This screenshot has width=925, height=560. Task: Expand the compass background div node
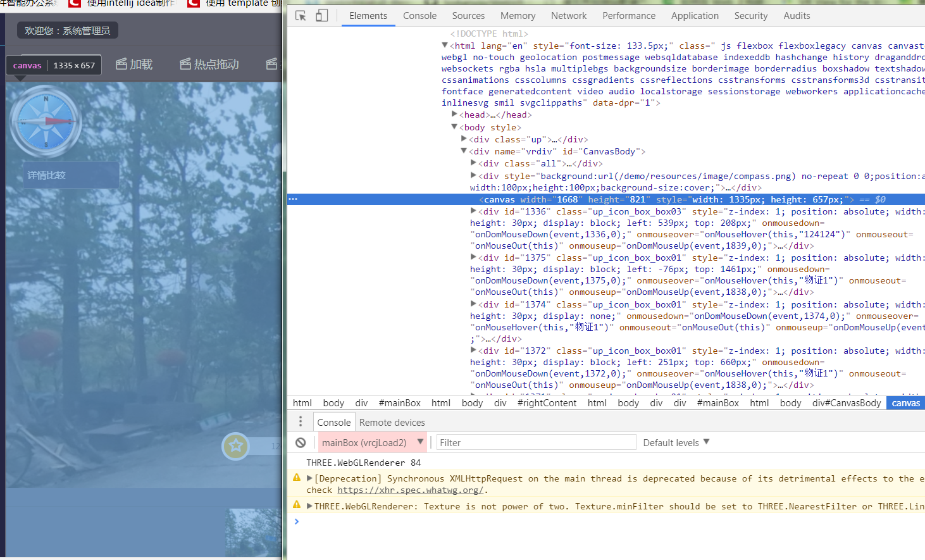[473, 176]
